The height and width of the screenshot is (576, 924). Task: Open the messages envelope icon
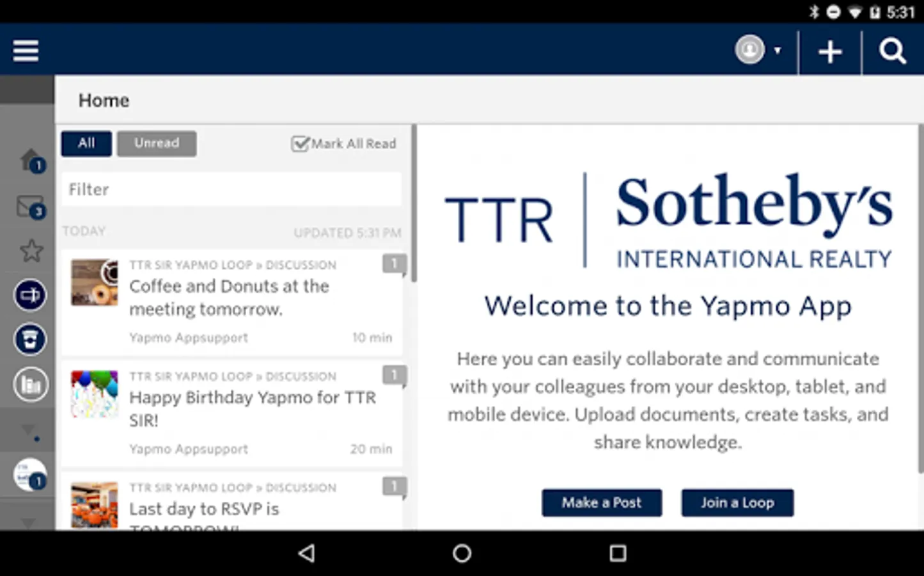coord(31,207)
